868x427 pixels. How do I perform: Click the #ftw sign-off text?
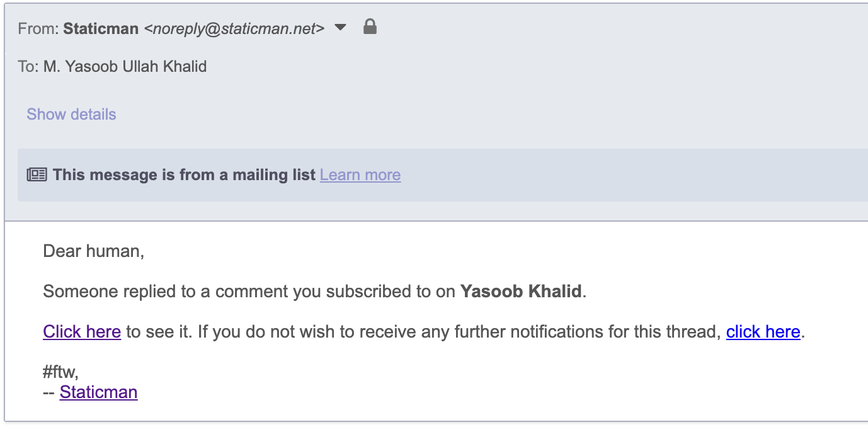pos(60,372)
